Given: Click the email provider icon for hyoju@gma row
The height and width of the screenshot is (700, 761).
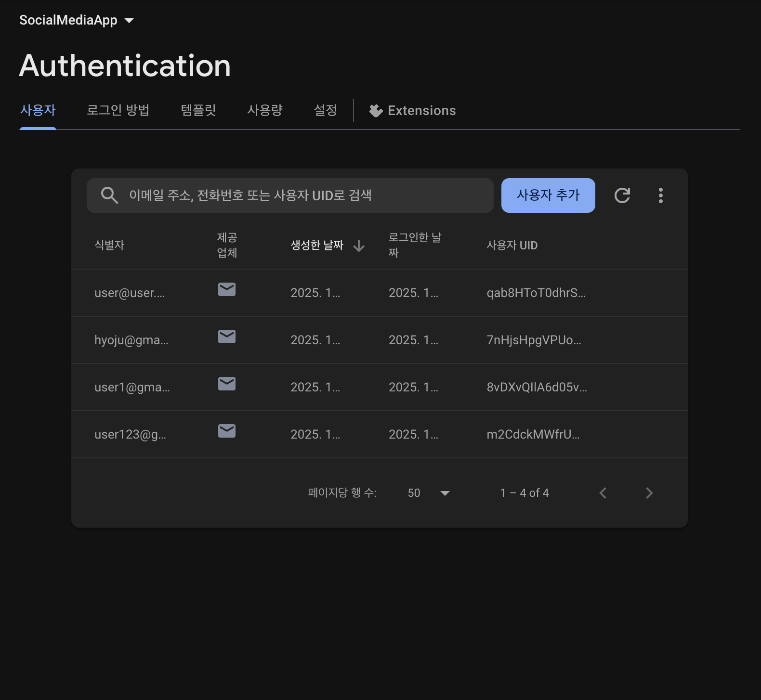Looking at the screenshot, I should point(227,337).
